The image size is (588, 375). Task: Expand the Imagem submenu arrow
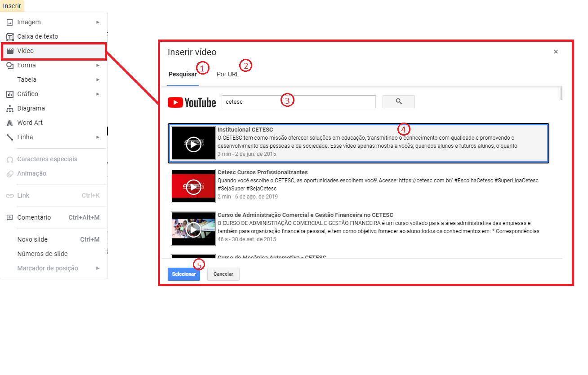pyautogui.click(x=98, y=22)
